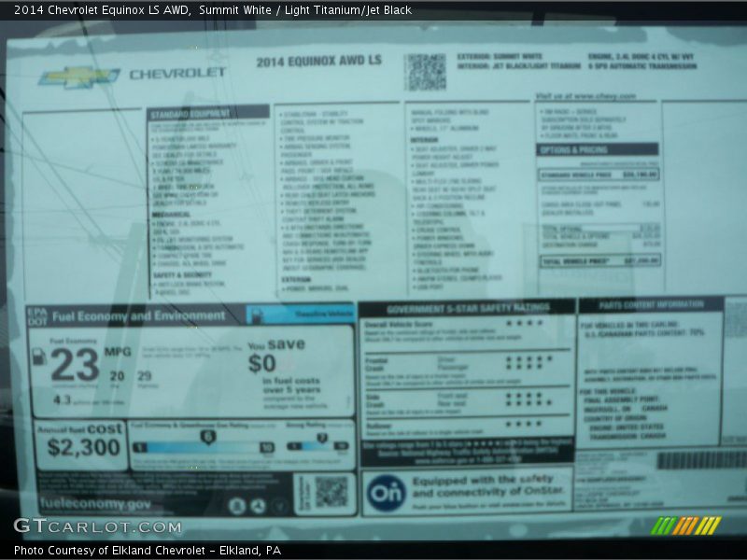Click 'Visit us at www.chevy.com' link
This screenshot has width=747, height=560.
(x=585, y=96)
